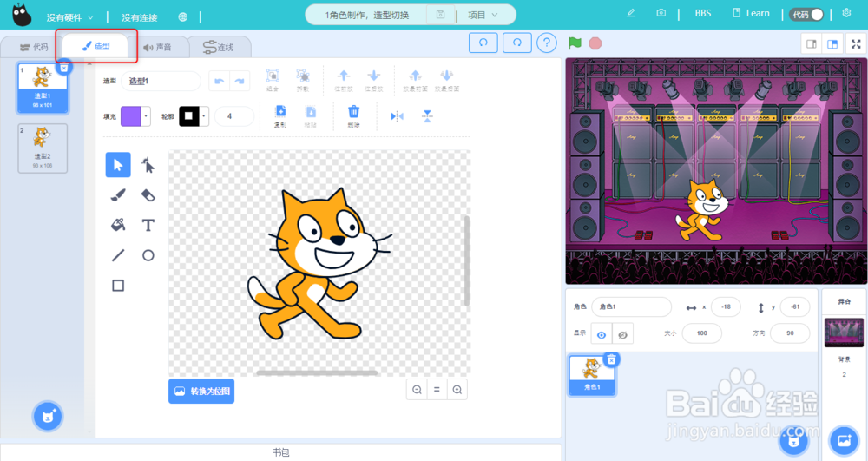Image resolution: width=868 pixels, height=461 pixels.
Task: Click the camera screenshot icon
Action: 661,13
